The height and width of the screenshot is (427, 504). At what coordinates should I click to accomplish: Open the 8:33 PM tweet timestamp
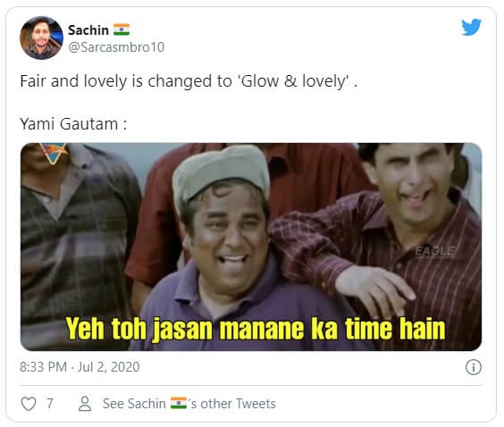(x=44, y=367)
